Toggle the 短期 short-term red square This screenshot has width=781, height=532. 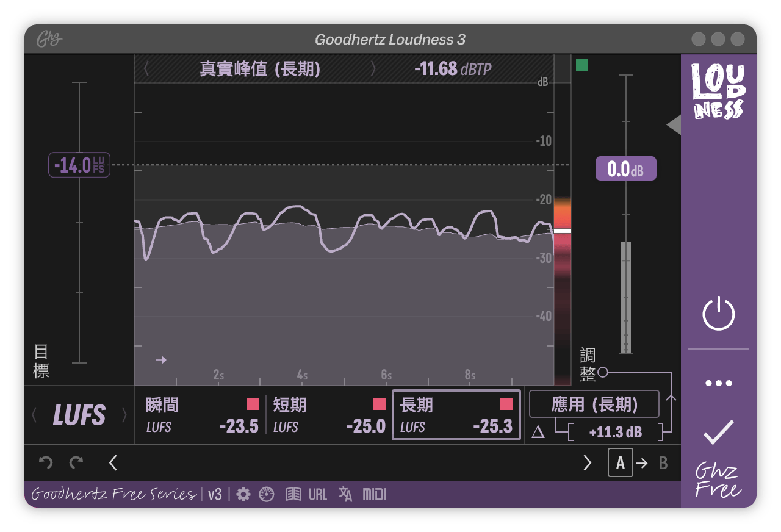coord(380,404)
